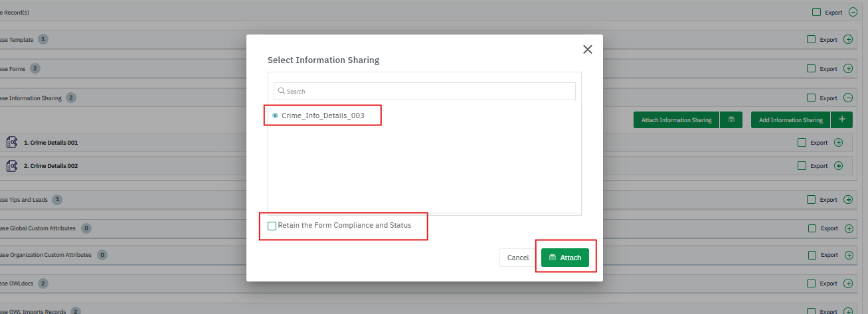Open the Crime Details 002 sharing icon
868x314 pixels.
(11, 165)
